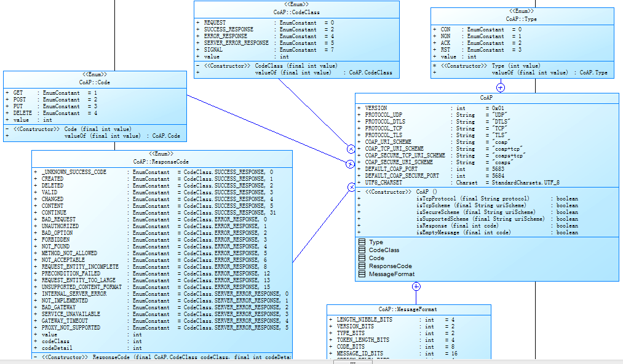Image resolution: width=623 pixels, height=364 pixels.
Task: Click the _UNKNOWN_SUCCESS_CODE constant
Action: 153,172
